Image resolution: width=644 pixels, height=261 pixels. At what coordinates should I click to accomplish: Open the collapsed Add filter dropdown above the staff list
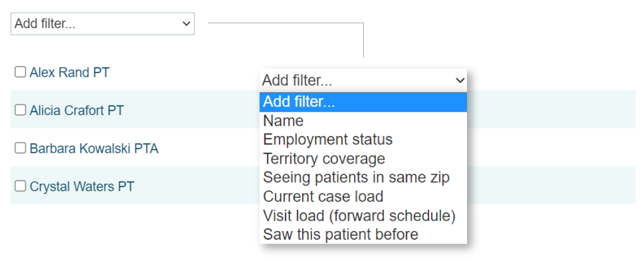102,24
